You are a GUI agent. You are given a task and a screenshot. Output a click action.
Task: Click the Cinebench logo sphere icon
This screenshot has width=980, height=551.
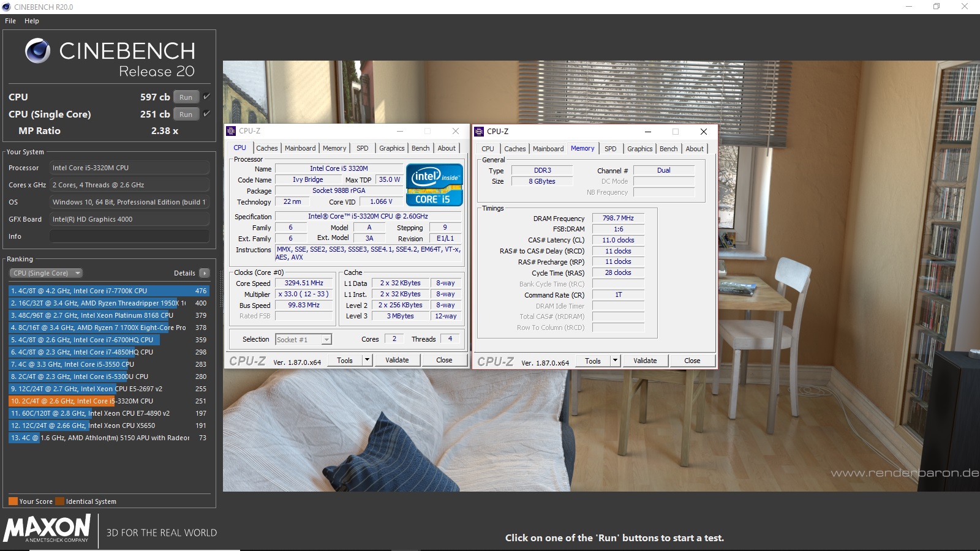[37, 51]
